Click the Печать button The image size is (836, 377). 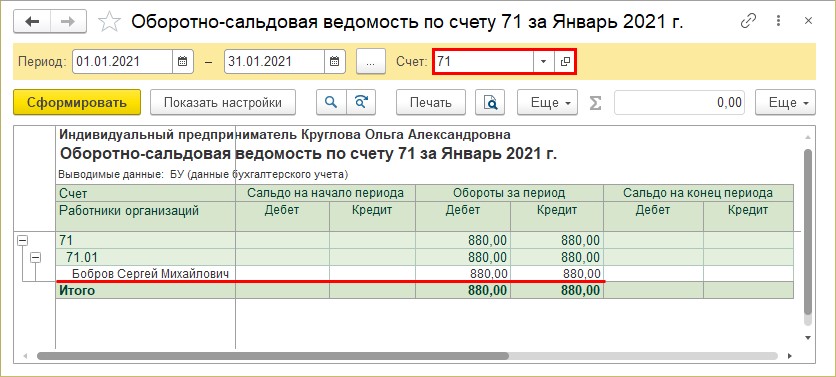click(431, 102)
